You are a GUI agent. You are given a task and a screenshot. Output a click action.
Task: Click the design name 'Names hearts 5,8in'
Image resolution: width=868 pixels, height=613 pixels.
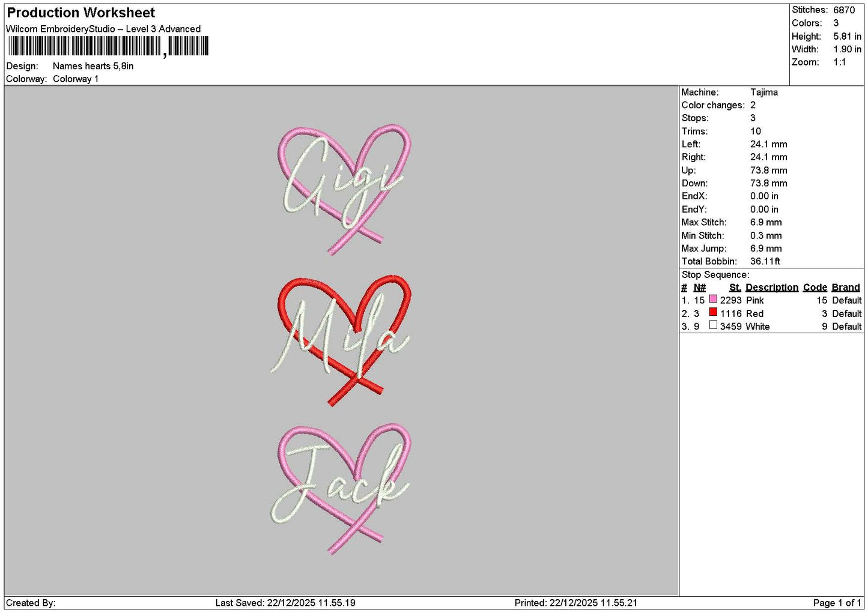[93, 66]
